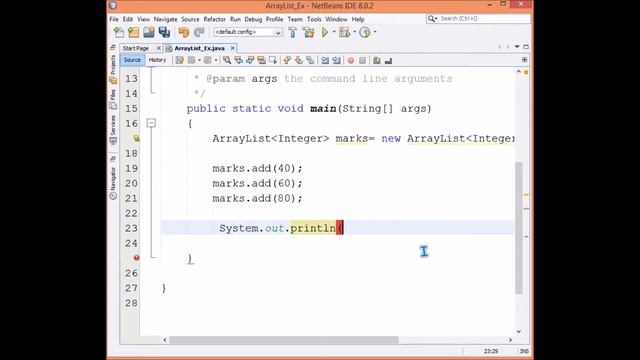This screenshot has height=360, width=640.
Task: Click the light bulb hint on line 17
Action: coord(136,139)
